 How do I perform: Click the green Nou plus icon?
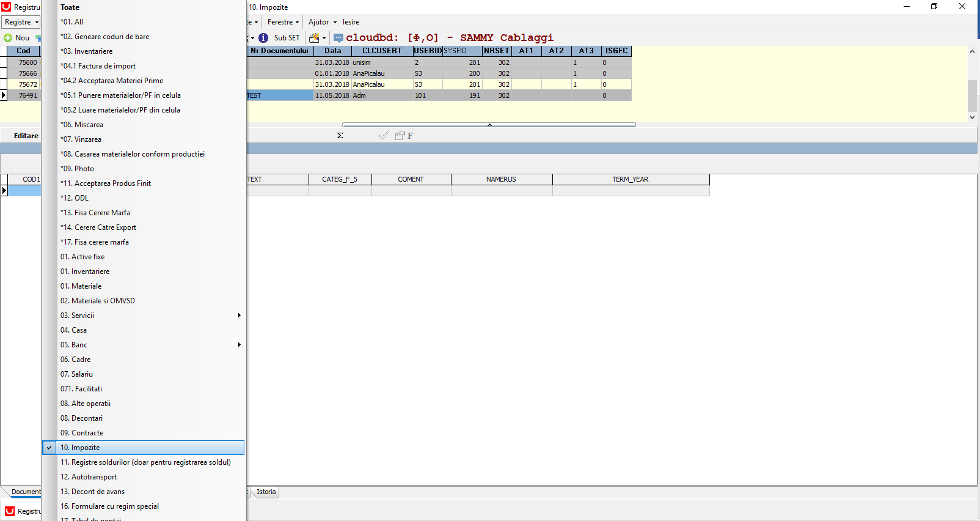(x=8, y=38)
